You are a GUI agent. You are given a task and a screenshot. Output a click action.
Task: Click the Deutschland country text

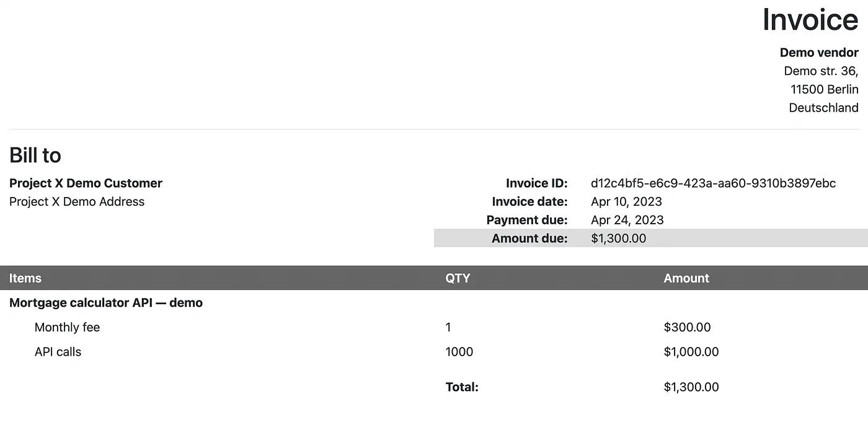823,108
